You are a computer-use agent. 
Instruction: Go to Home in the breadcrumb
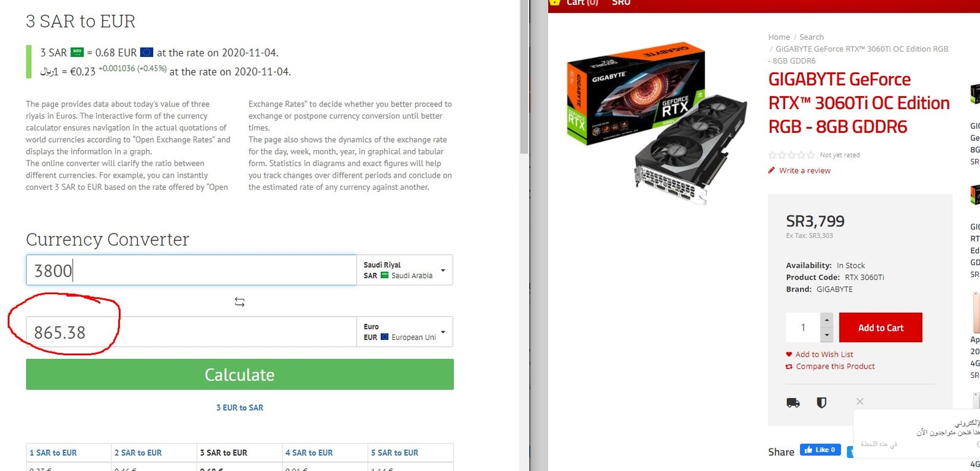(x=779, y=37)
